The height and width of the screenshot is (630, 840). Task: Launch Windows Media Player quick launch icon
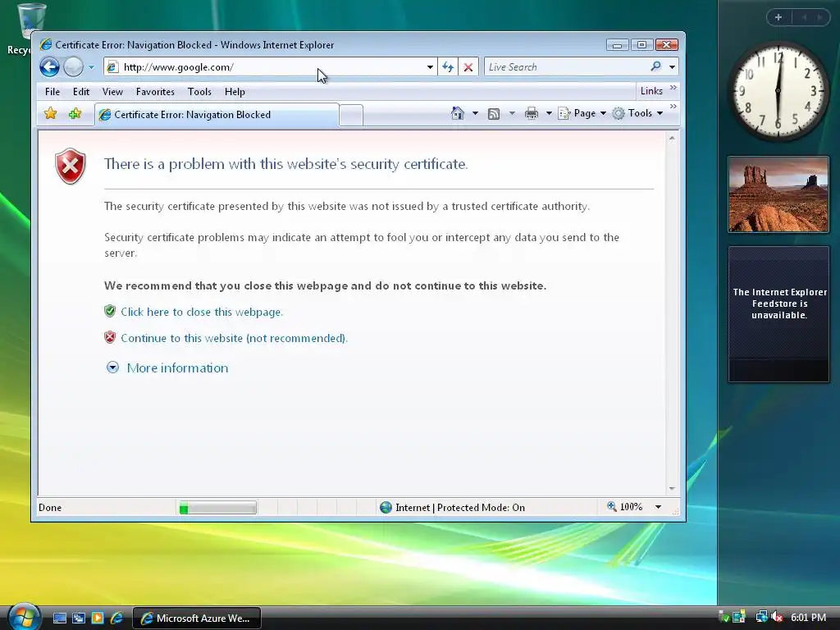tap(98, 619)
